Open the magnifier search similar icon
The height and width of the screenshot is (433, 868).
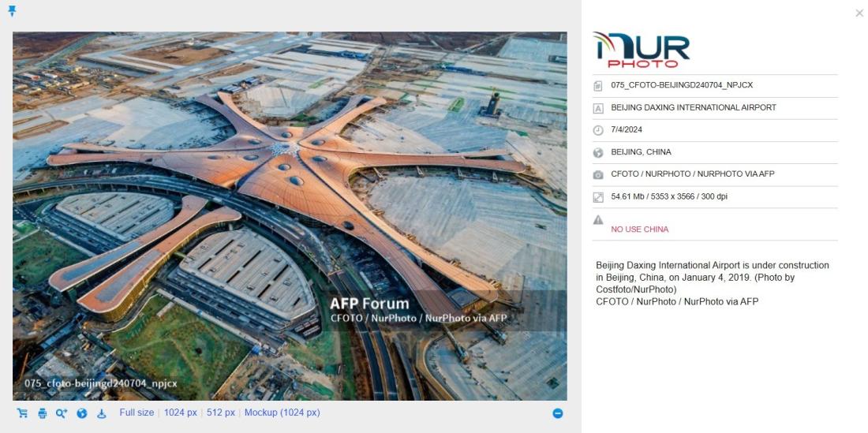(62, 413)
